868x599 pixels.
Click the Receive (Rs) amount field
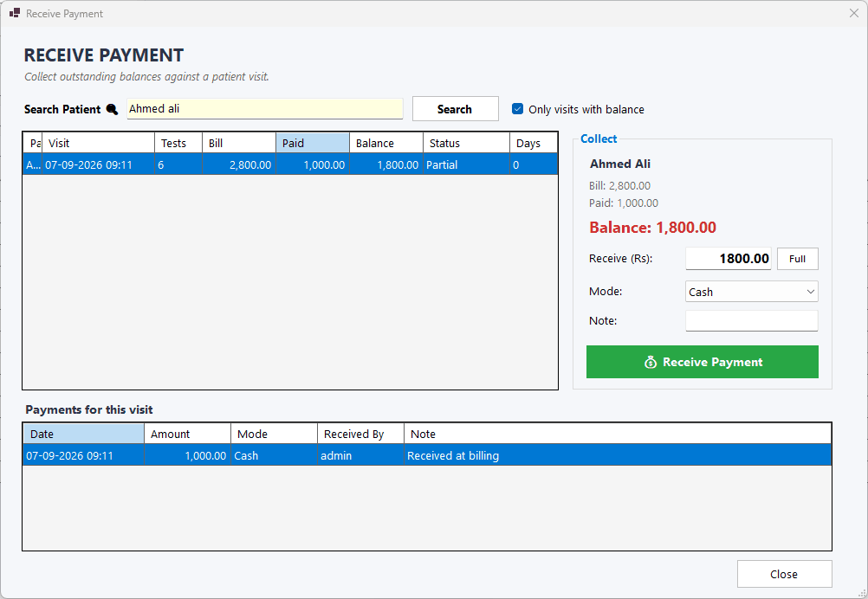click(728, 259)
